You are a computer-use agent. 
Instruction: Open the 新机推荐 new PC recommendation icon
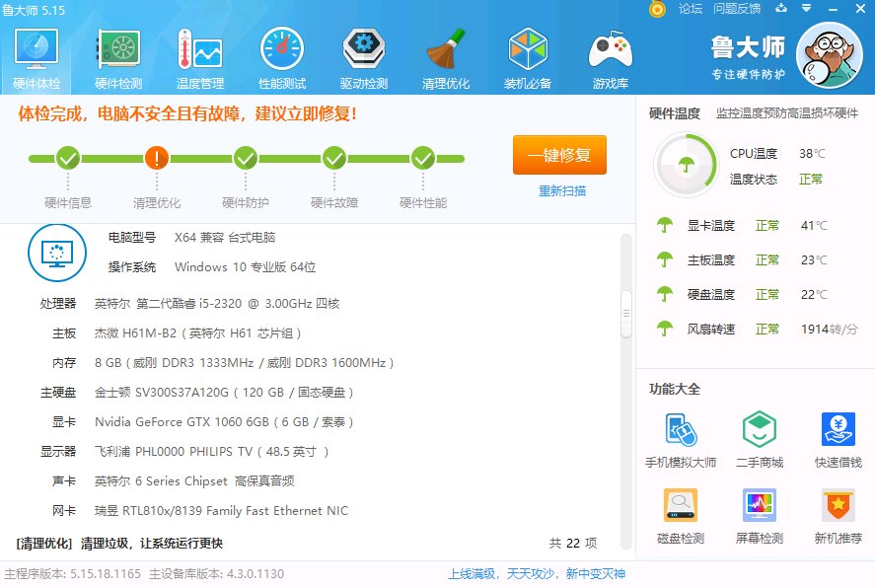pyautogui.click(x=839, y=505)
